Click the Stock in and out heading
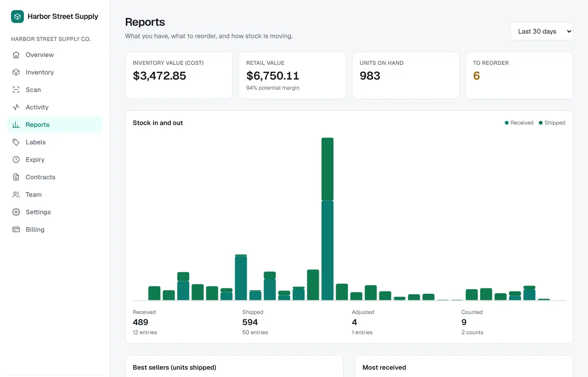This screenshot has width=588, height=377. click(x=158, y=123)
